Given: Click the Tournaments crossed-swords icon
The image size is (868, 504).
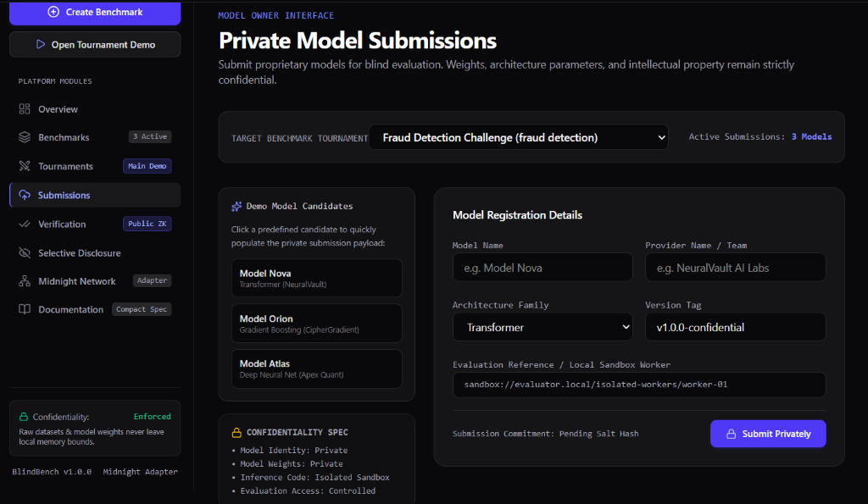Looking at the screenshot, I should (x=25, y=166).
